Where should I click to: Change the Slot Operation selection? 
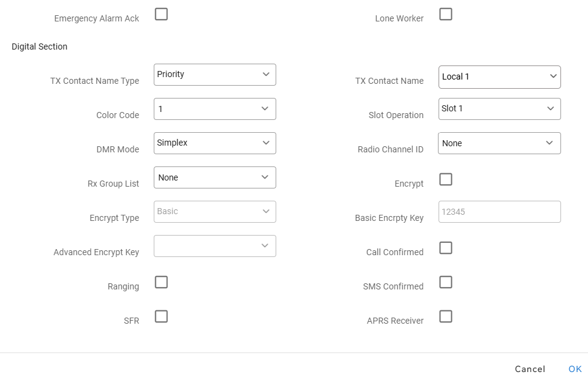(x=499, y=109)
